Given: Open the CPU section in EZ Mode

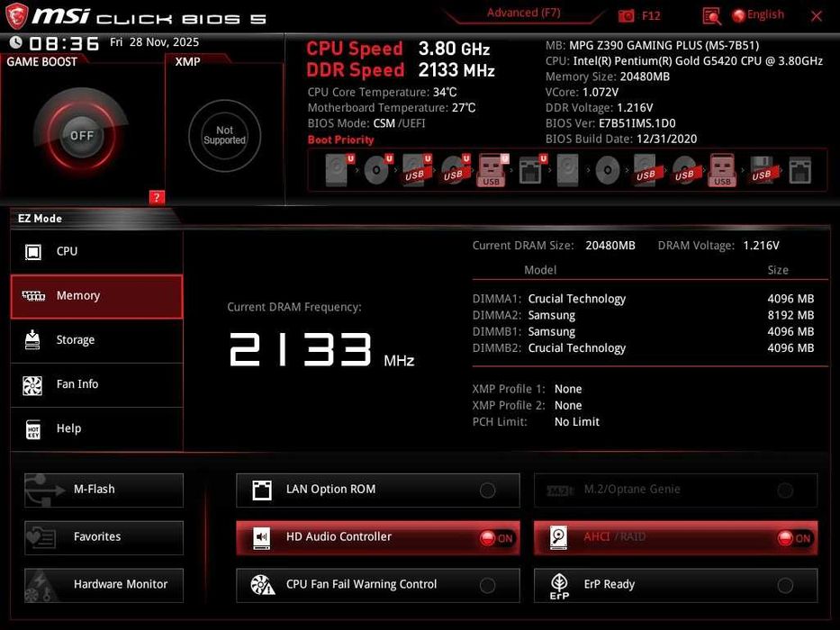Looking at the screenshot, I should [x=96, y=251].
